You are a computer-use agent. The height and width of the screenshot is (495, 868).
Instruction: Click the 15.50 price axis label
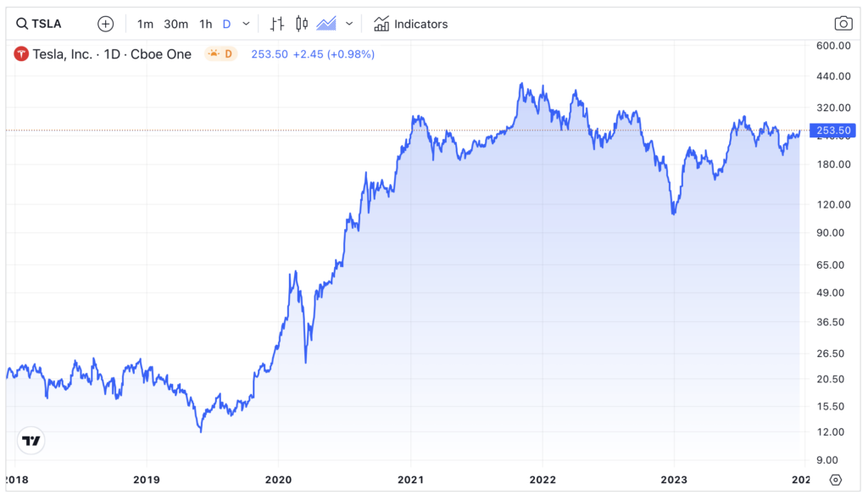pos(831,406)
